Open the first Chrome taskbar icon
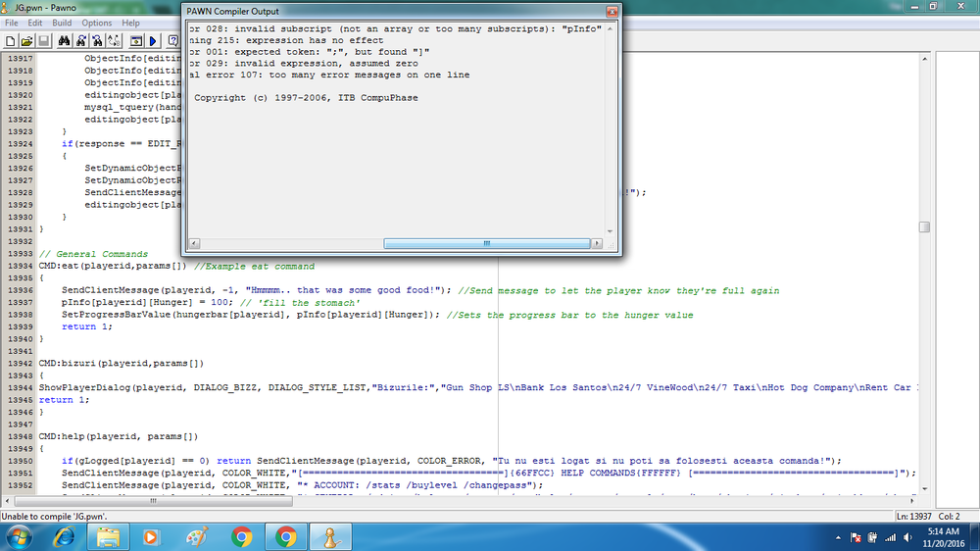Screen dimensions: 980x551 pos(242,537)
